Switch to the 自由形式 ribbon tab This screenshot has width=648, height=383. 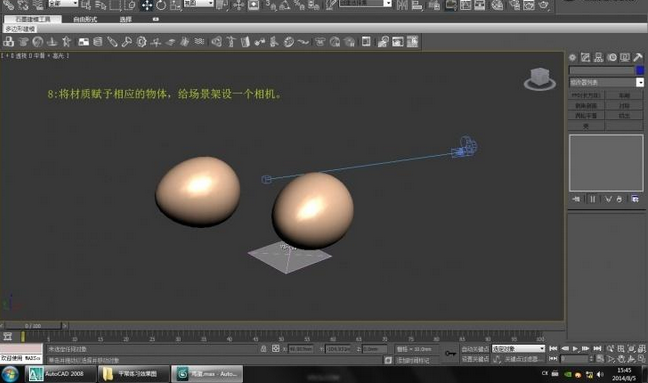coord(85,19)
